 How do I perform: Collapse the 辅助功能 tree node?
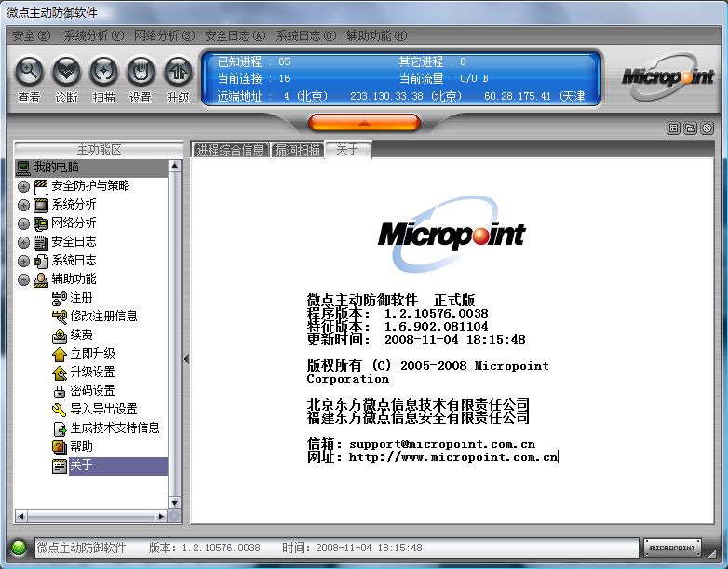[23, 279]
